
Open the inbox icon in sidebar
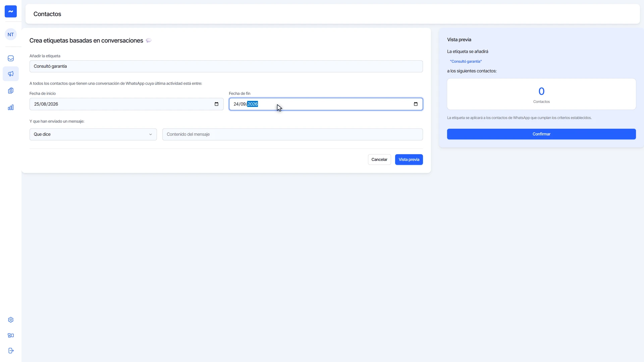coord(11,58)
